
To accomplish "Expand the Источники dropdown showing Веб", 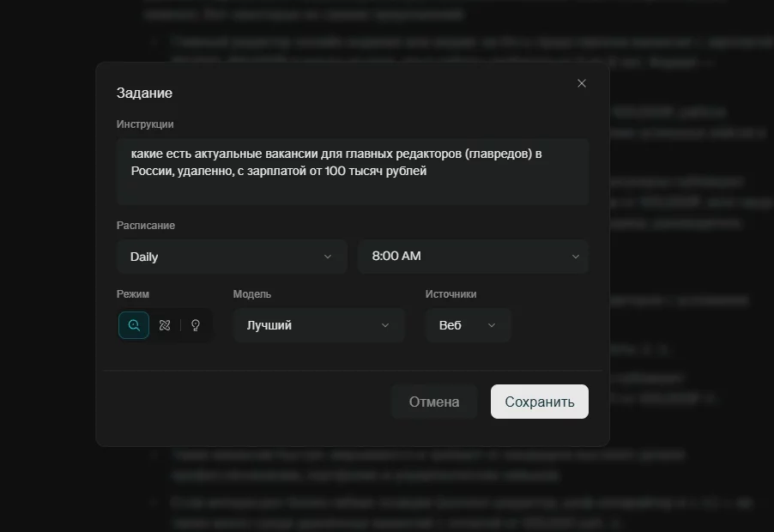I will (468, 325).
